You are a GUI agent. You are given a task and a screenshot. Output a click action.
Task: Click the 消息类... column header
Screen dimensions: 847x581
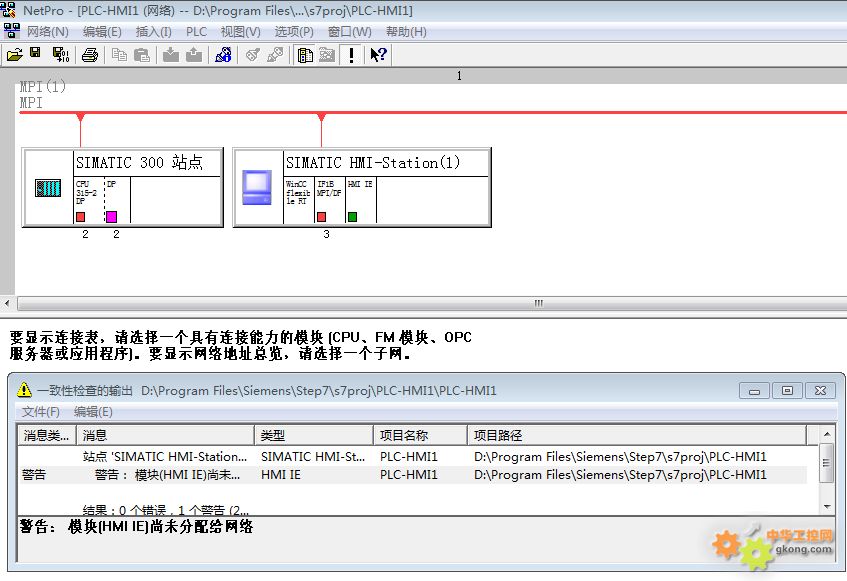point(47,435)
